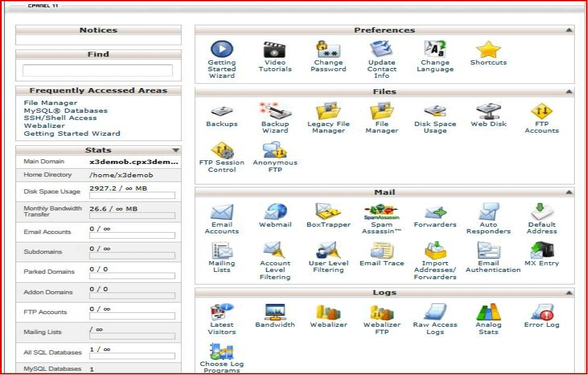The height and width of the screenshot is (375, 588).
Task: Collapse the Mail section
Action: tap(569, 192)
